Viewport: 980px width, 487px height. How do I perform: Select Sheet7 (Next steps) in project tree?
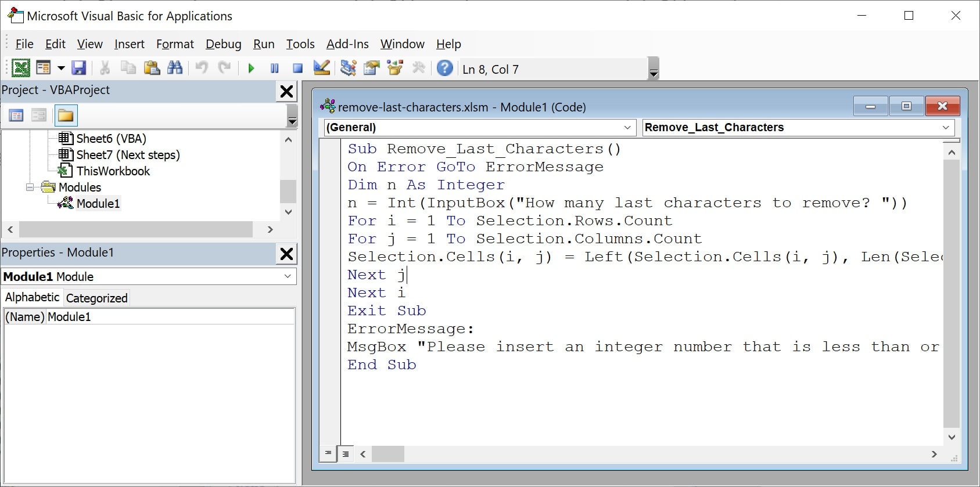(128, 155)
